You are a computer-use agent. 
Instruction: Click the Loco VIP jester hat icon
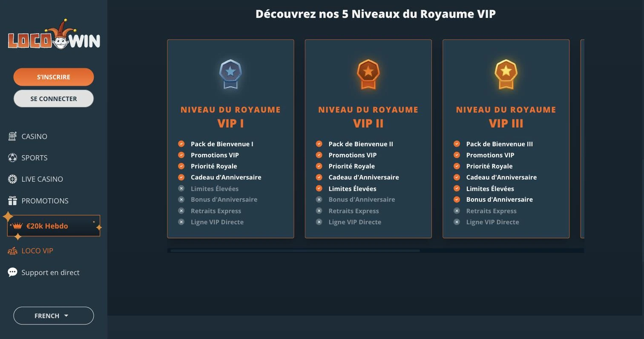click(x=12, y=251)
